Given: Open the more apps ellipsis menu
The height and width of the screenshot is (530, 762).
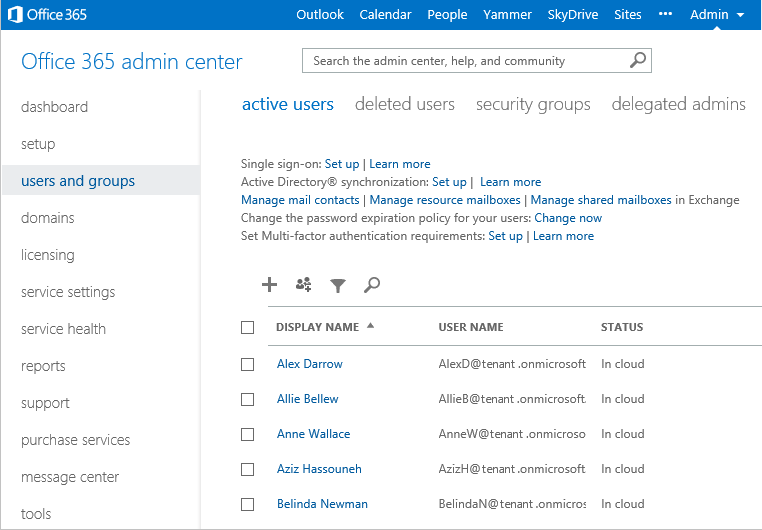Looking at the screenshot, I should point(666,14).
